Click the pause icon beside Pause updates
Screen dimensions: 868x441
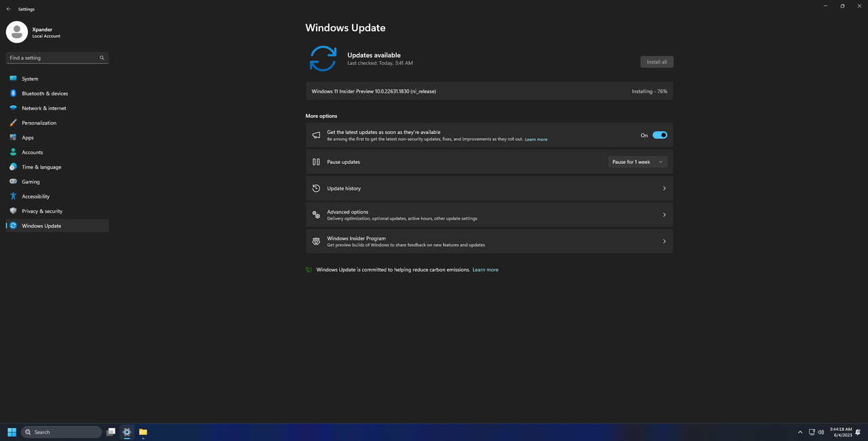316,162
